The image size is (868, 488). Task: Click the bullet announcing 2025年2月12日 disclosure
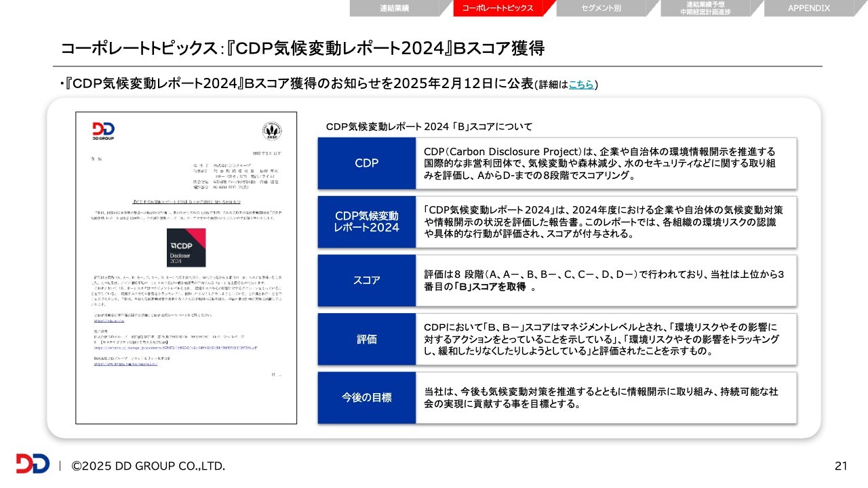(x=330, y=84)
